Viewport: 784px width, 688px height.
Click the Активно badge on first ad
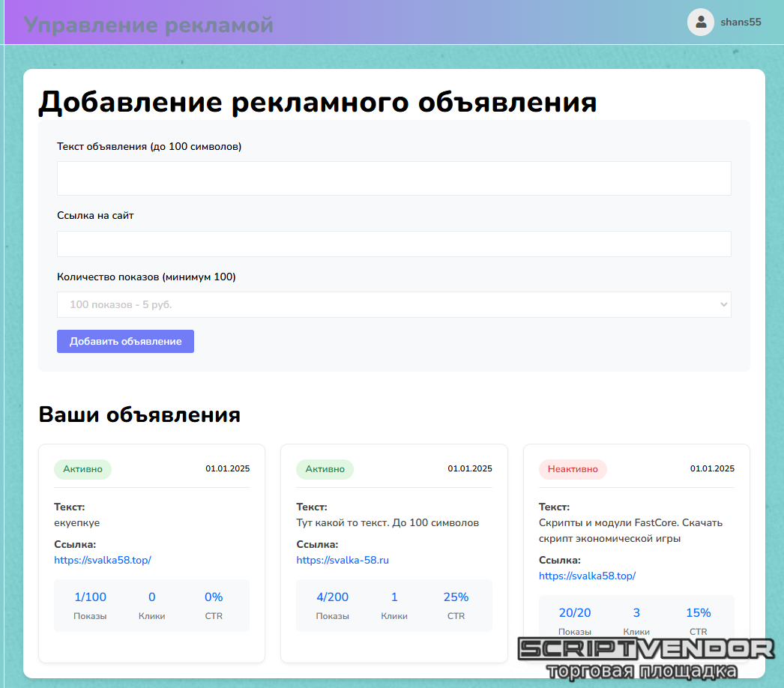82,469
